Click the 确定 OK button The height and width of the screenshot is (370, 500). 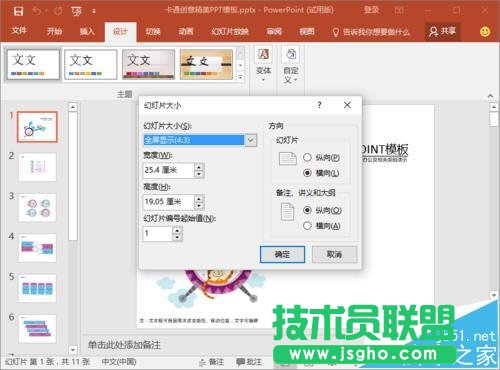[282, 254]
